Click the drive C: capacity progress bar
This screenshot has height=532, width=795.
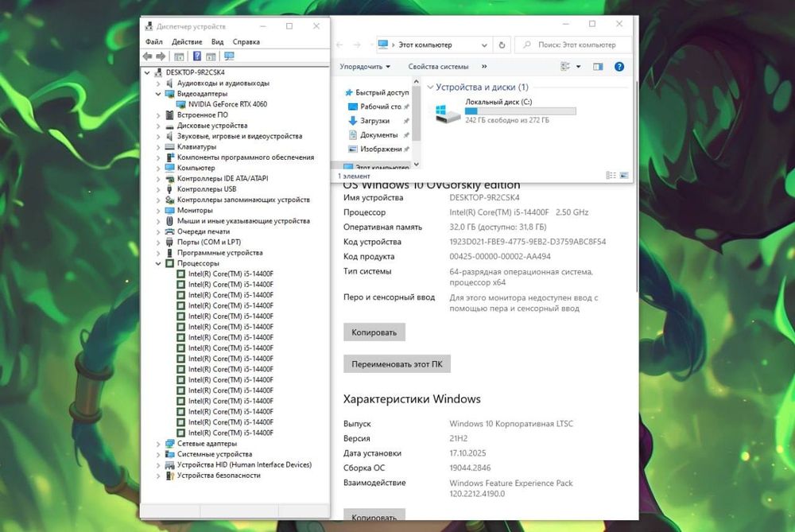coord(520,111)
